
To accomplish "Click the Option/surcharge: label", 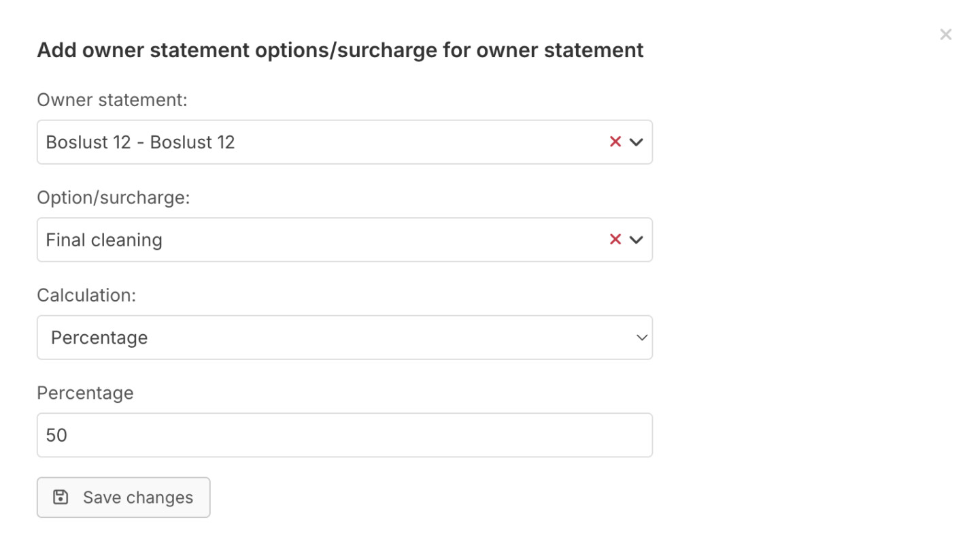I will (x=114, y=197).
